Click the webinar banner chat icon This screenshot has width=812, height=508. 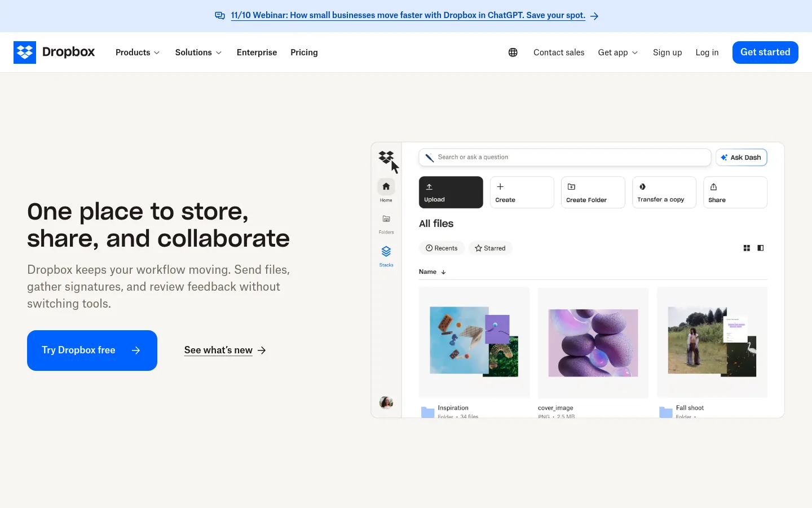pyautogui.click(x=220, y=16)
